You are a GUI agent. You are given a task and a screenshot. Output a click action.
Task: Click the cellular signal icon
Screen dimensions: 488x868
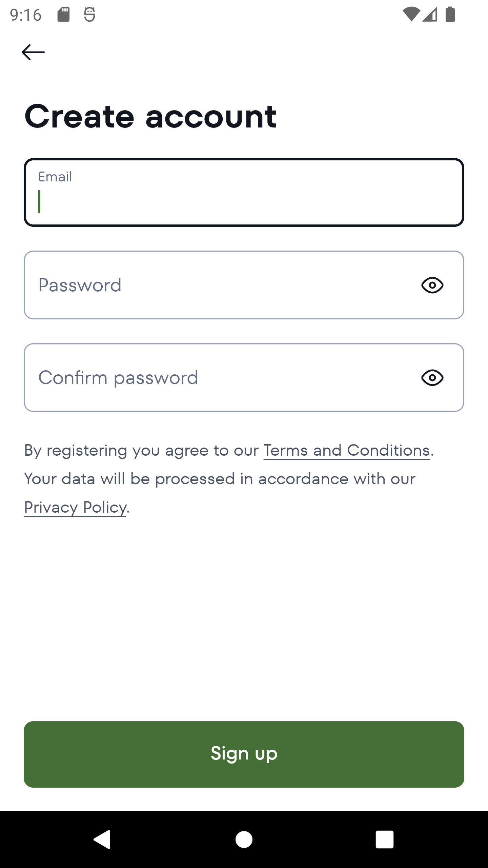tap(430, 15)
